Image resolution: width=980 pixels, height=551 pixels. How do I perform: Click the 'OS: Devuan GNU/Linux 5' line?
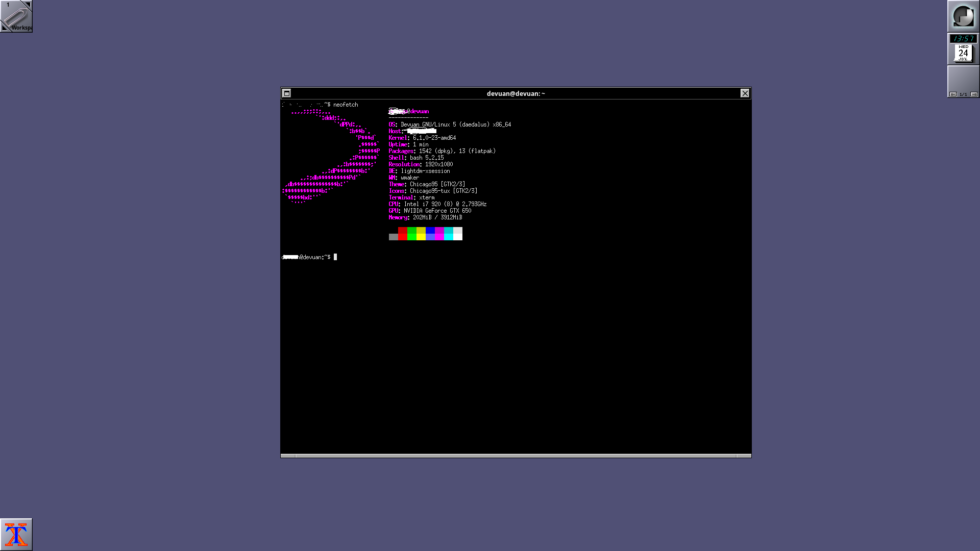pyautogui.click(x=450, y=124)
